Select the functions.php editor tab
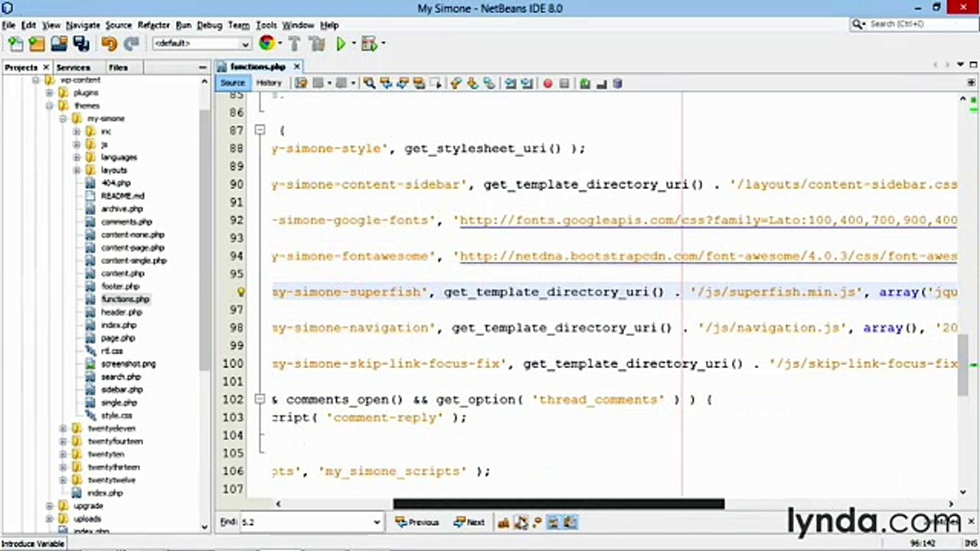Screen dimensions: 980x551 [257, 67]
